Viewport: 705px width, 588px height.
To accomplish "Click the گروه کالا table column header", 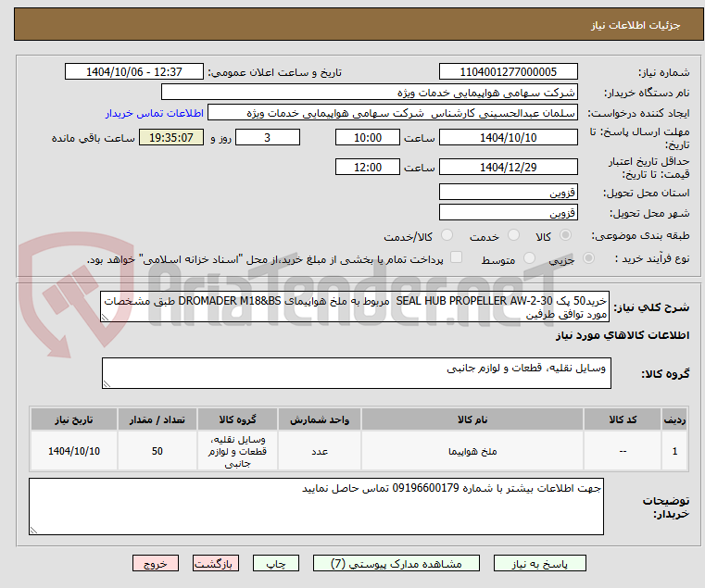I will click(237, 419).
